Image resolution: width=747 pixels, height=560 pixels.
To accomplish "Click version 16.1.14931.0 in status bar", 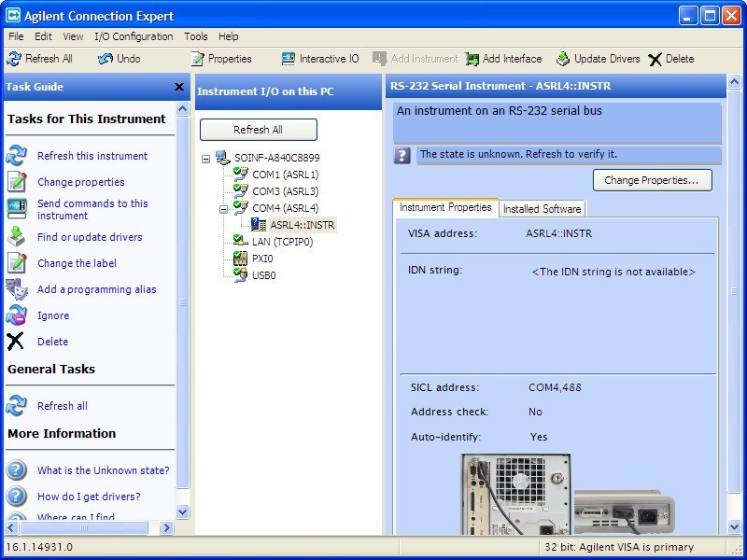I will (x=39, y=547).
